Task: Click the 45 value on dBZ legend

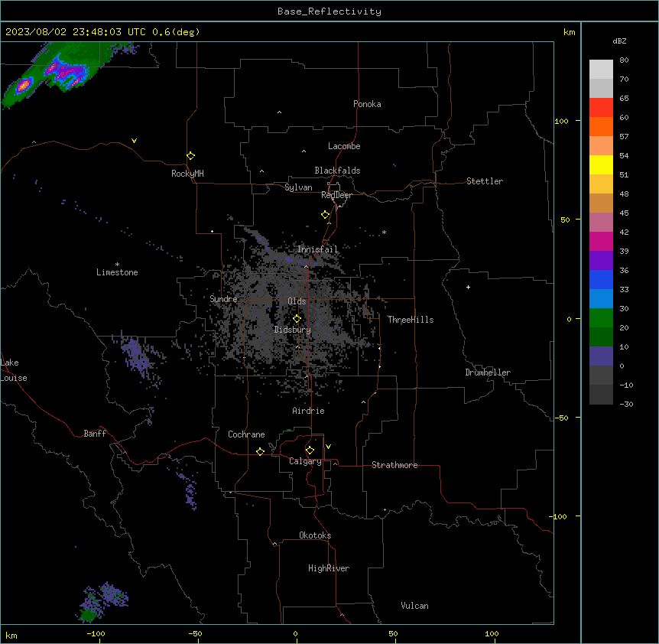Action: (624, 213)
